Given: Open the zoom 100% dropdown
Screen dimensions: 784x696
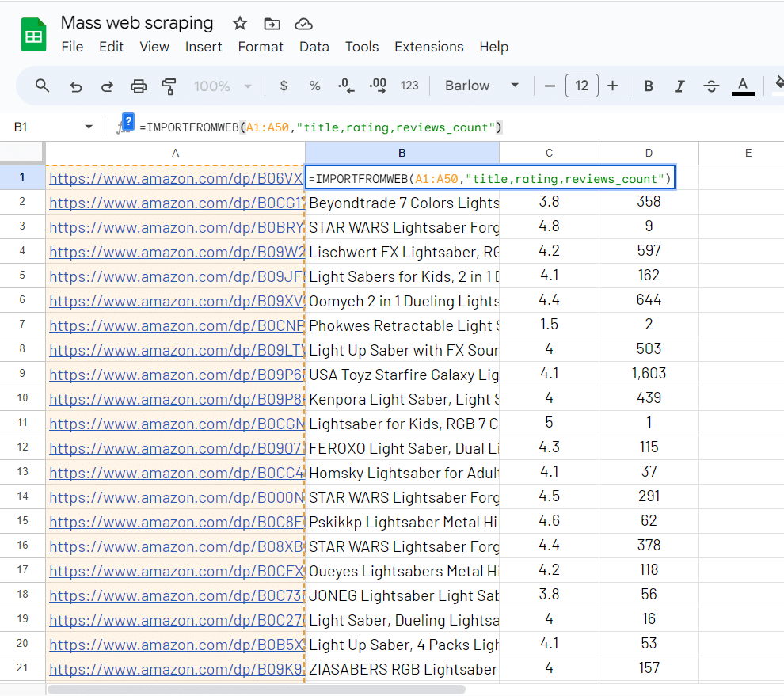Looking at the screenshot, I should pos(223,86).
